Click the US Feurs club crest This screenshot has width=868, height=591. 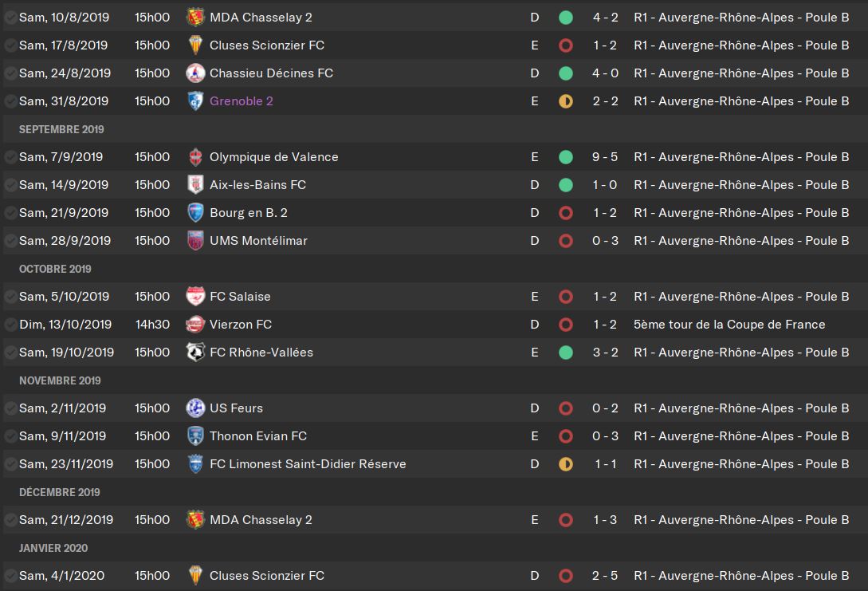point(195,408)
